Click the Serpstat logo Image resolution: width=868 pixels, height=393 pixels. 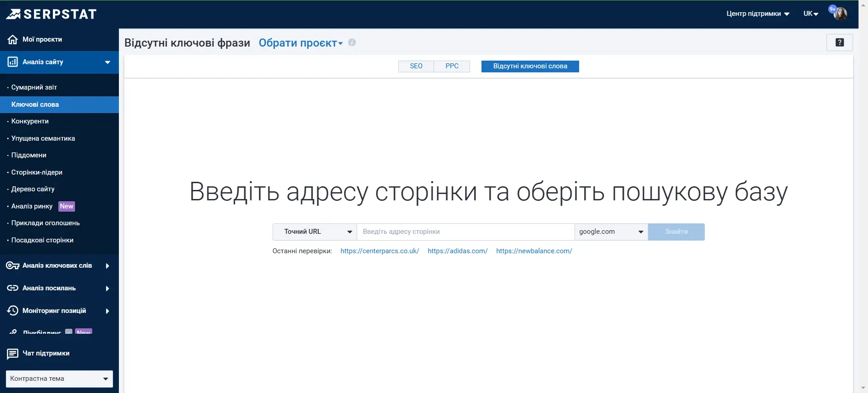51,14
